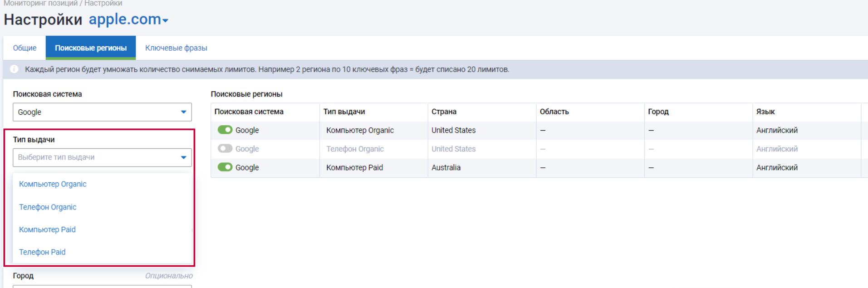Expand the Поисковая система Google combo box
Screen dimensions: 868x288
click(102, 112)
